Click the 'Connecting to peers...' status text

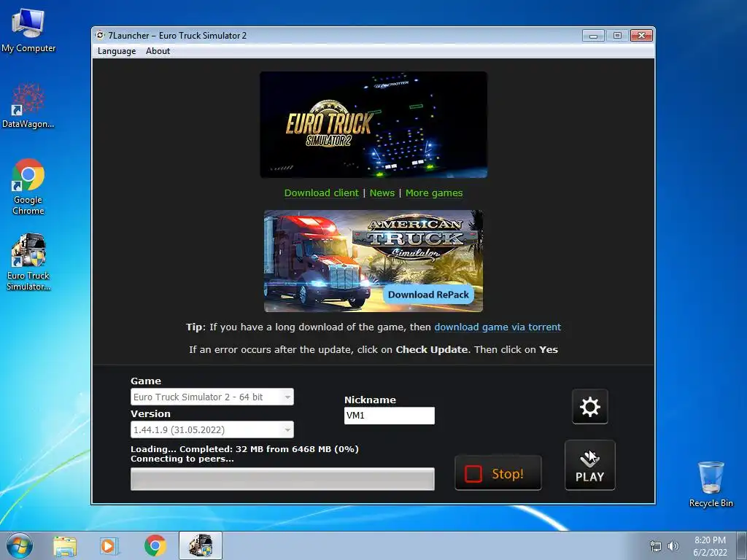tap(182, 459)
